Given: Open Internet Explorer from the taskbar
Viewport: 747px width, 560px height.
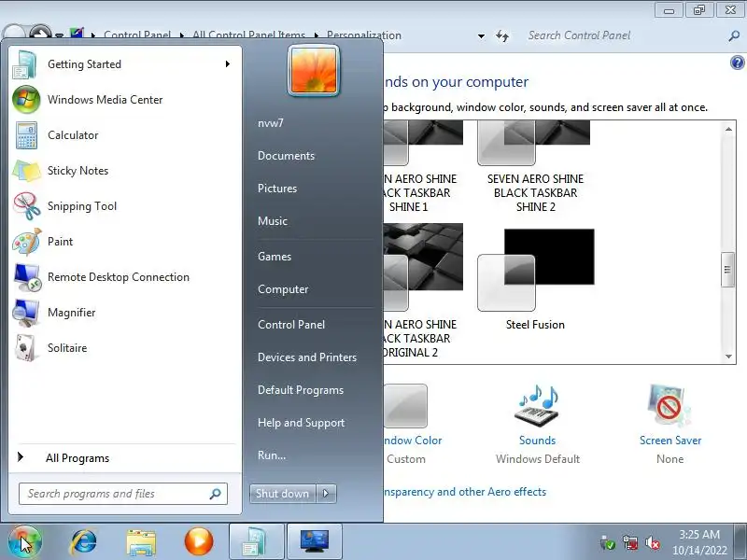Looking at the screenshot, I should (83, 542).
